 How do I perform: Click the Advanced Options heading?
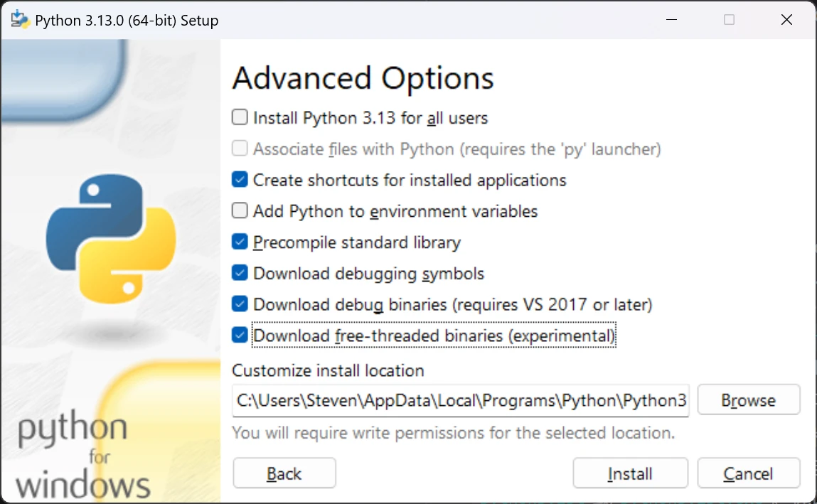point(363,78)
